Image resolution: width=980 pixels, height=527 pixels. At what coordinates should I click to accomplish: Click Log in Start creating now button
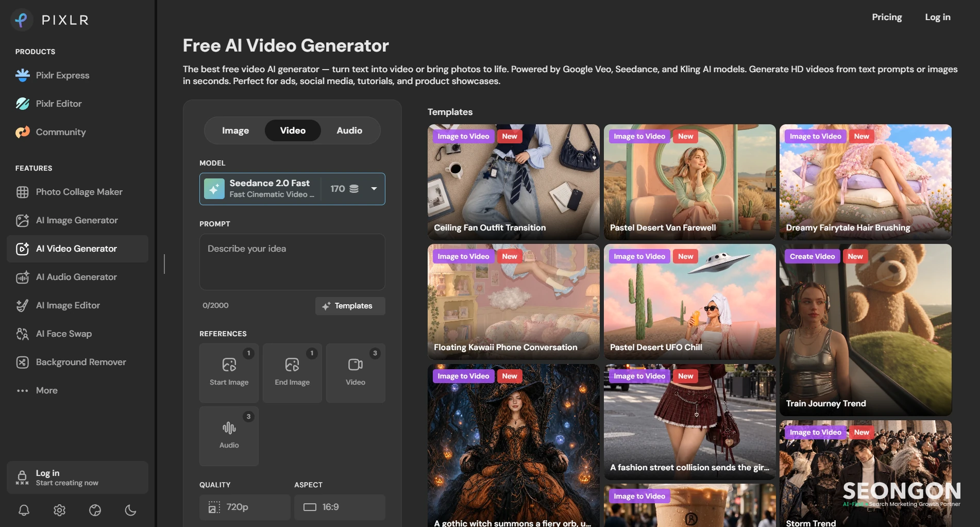(77, 477)
